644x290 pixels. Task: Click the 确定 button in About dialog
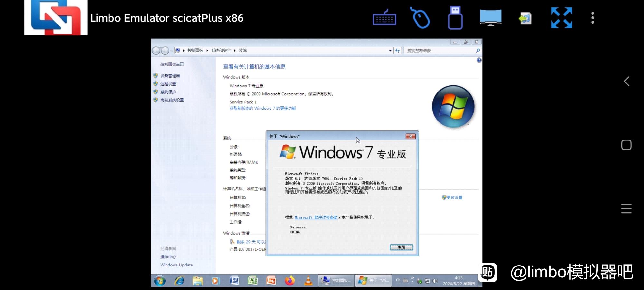(401, 247)
